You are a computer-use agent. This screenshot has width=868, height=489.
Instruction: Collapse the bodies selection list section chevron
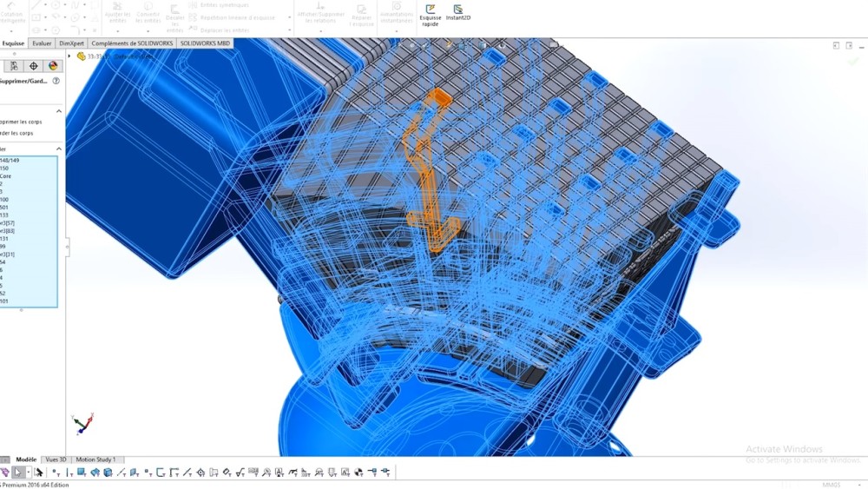(x=59, y=149)
